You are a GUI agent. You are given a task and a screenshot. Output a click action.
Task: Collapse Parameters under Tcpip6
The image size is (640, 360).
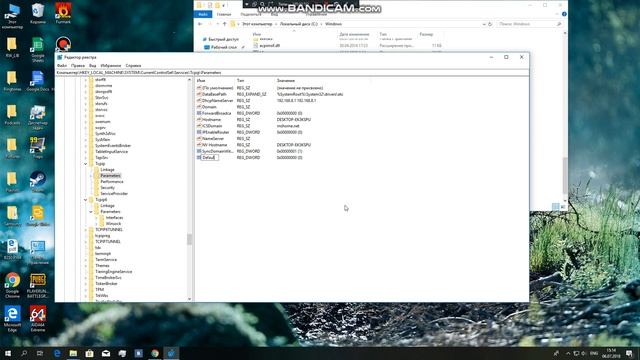91,212
